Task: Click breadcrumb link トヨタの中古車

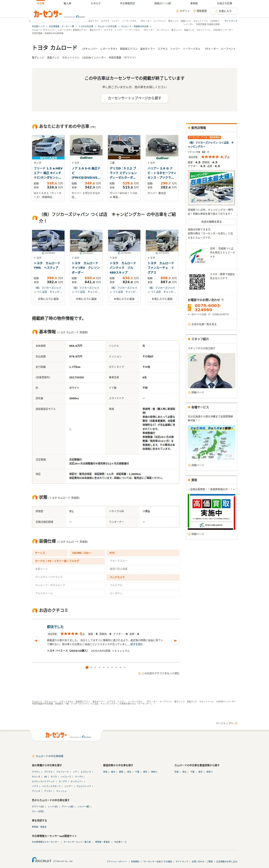Action: [86, 26]
